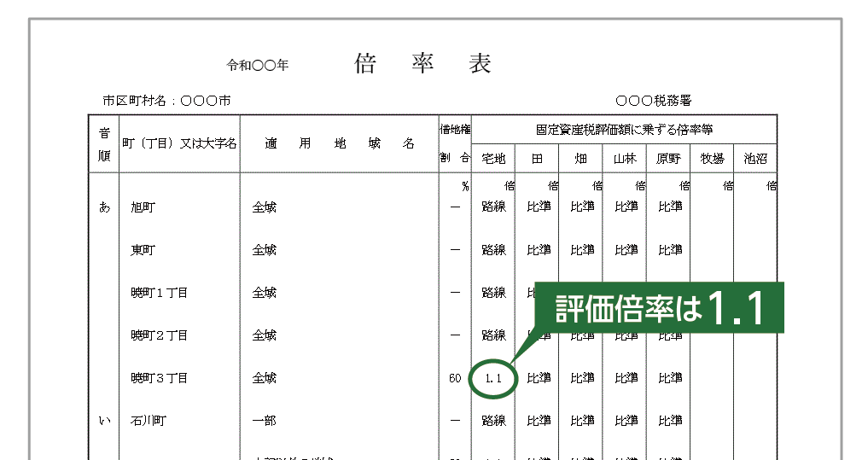Select the 山林 column header
The width and height of the screenshot is (868, 460).
(625, 159)
